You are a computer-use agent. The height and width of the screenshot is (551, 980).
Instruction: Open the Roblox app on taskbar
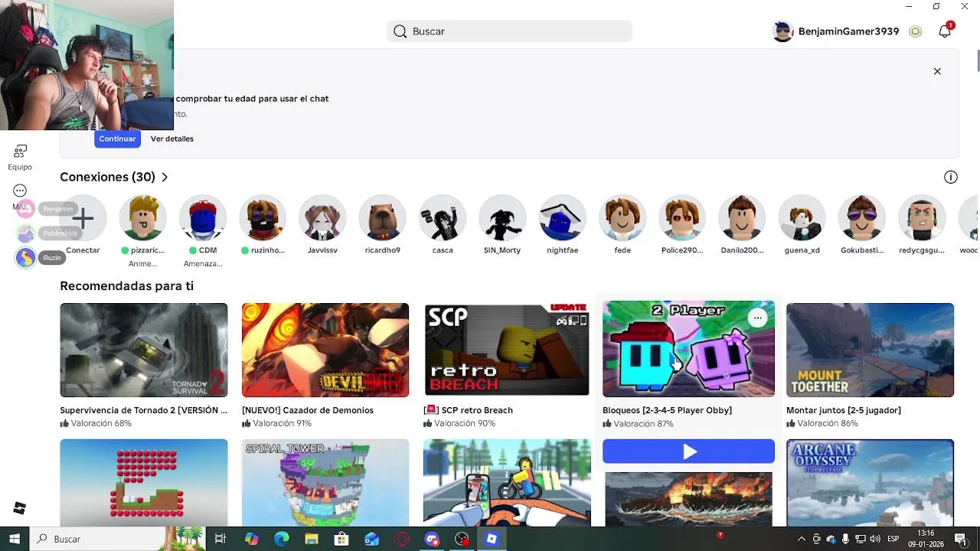[x=492, y=539]
